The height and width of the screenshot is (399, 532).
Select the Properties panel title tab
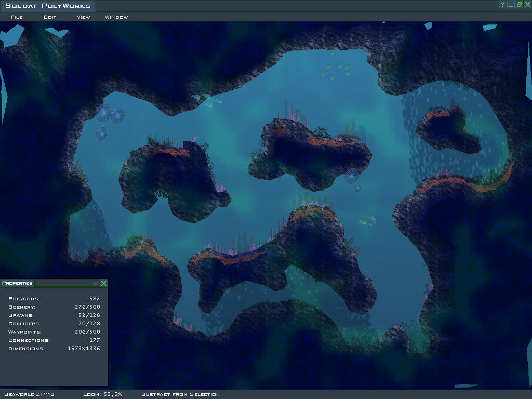(x=17, y=283)
